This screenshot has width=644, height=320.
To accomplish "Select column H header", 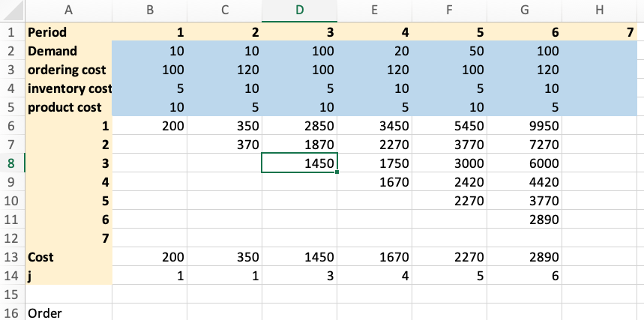I will pyautogui.click(x=599, y=10).
